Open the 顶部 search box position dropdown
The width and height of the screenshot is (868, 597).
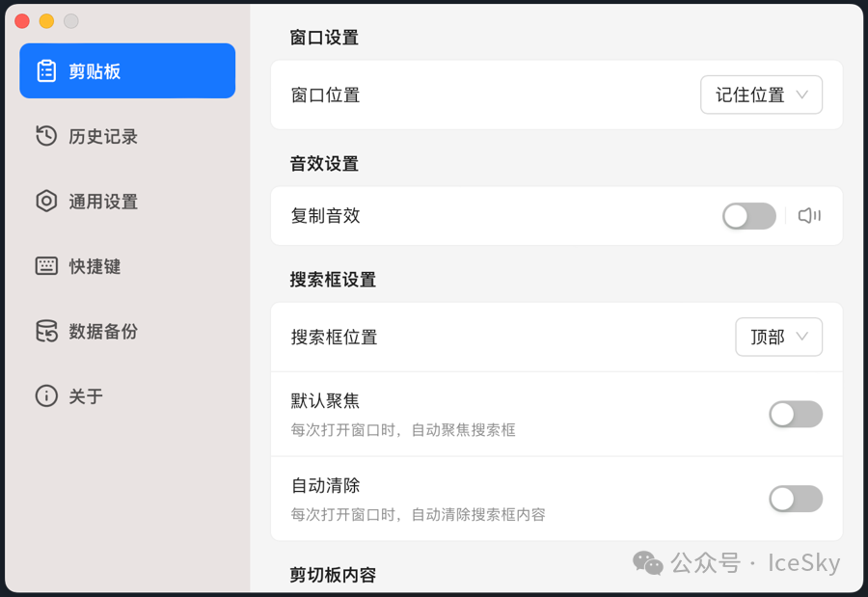(777, 338)
